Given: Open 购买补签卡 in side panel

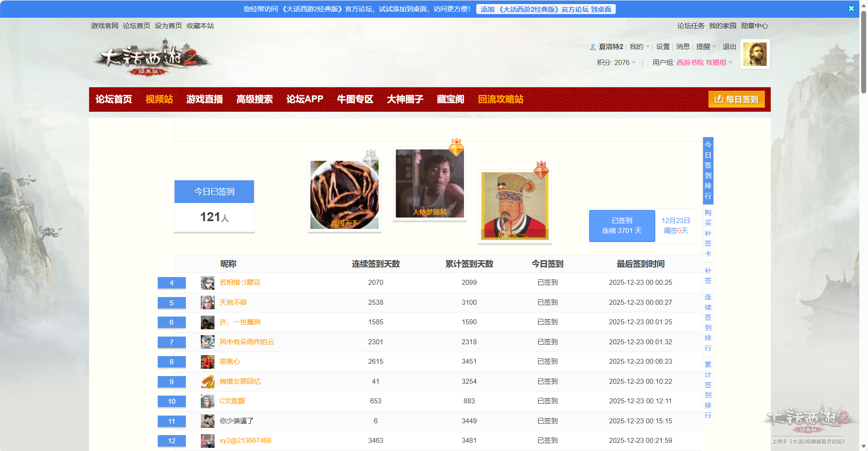Looking at the screenshot, I should pos(708,233).
